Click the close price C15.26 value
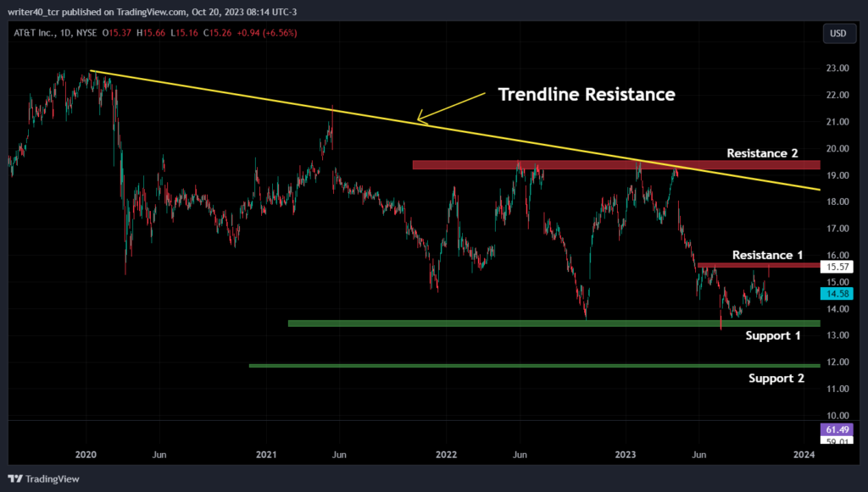The height and width of the screenshot is (492, 868). click(217, 33)
